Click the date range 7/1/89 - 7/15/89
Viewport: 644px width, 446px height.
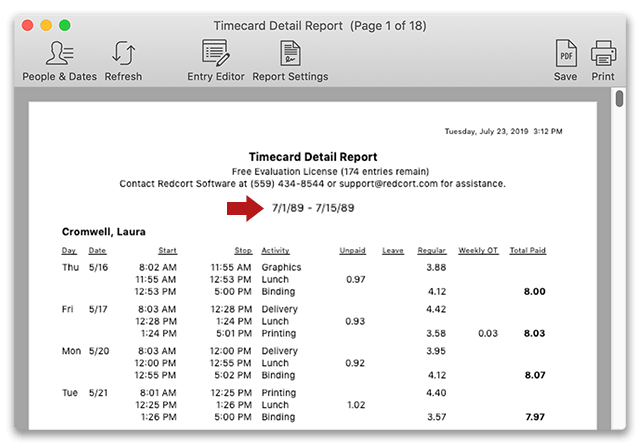[313, 208]
